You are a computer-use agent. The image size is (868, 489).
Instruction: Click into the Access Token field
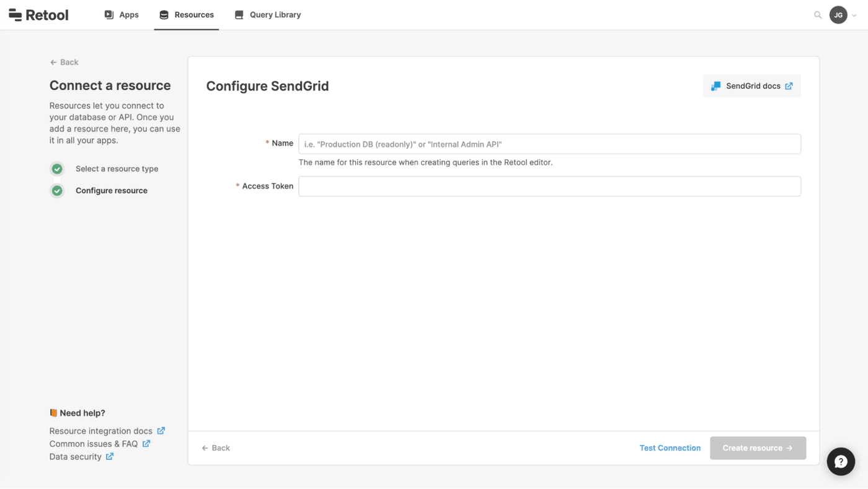[549, 187]
